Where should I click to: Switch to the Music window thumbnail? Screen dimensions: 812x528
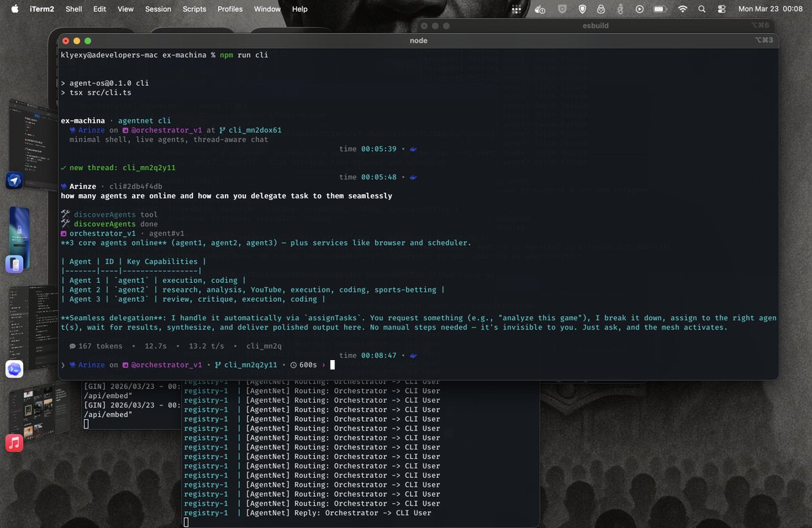point(39,412)
